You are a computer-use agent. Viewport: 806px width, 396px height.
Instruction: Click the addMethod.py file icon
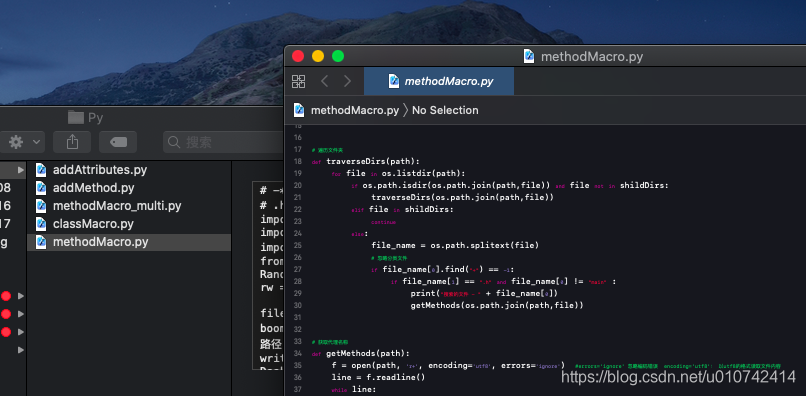tap(41, 188)
